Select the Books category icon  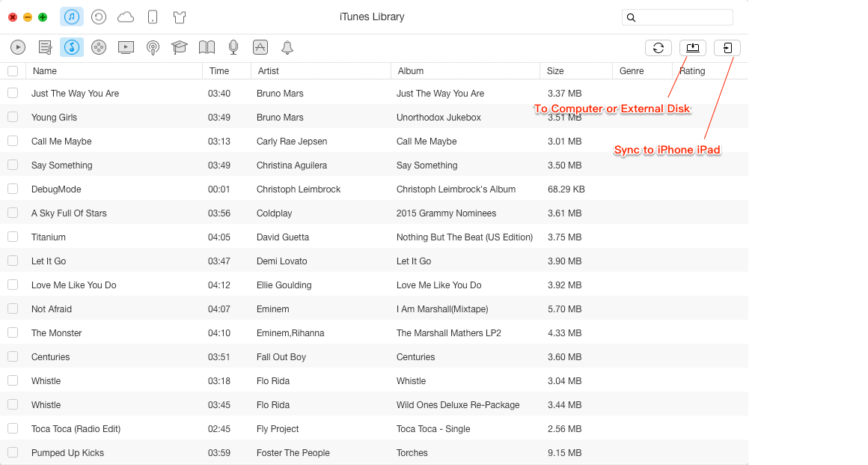tap(207, 48)
